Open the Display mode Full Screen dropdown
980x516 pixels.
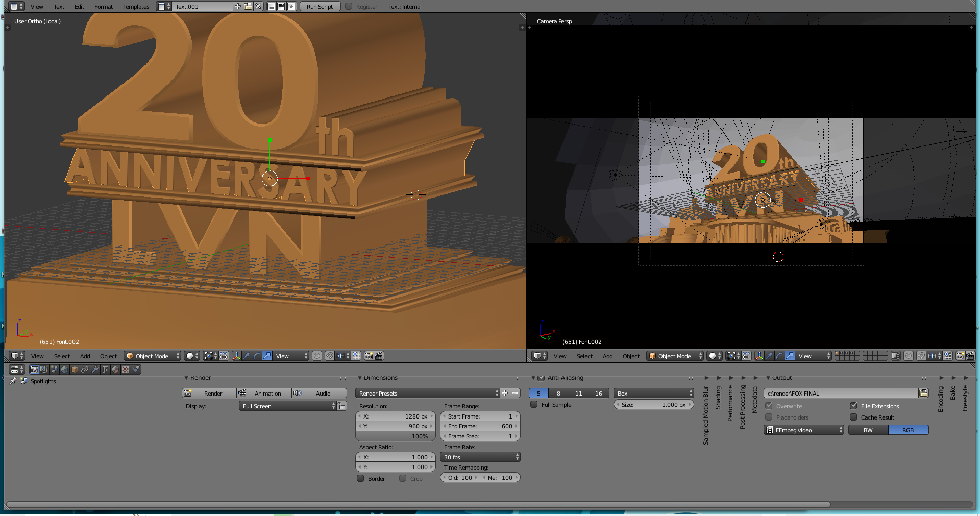pos(288,406)
